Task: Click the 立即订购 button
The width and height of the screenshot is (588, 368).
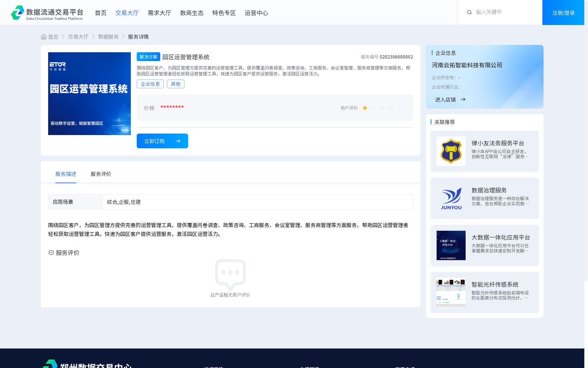Action: [x=162, y=141]
